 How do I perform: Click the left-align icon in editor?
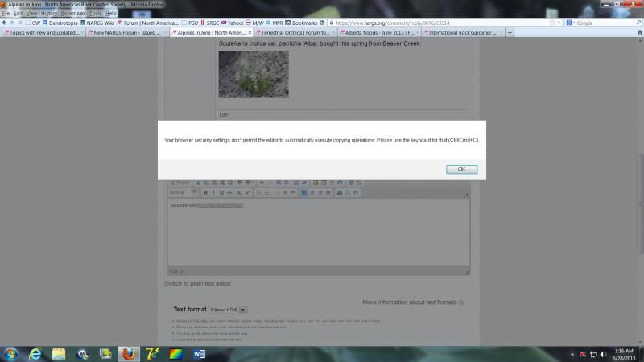(303, 193)
